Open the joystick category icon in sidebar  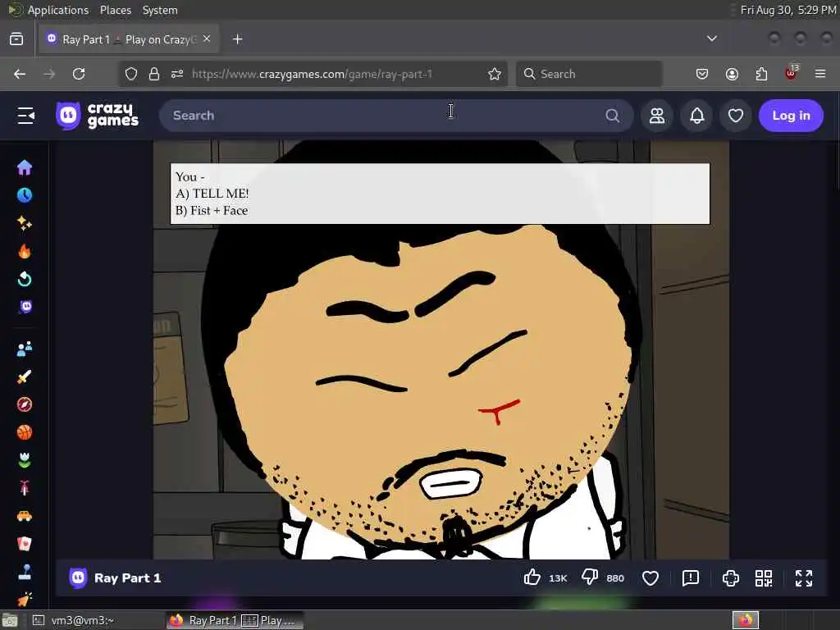pyautogui.click(x=25, y=572)
